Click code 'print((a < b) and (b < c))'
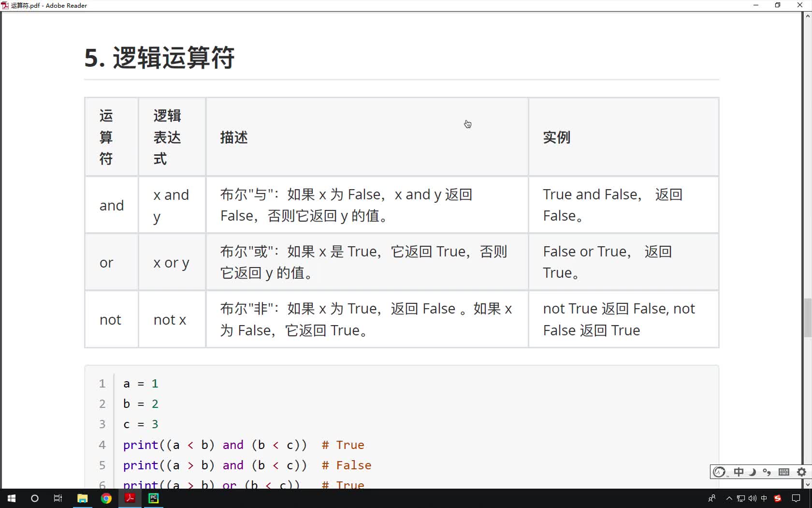This screenshot has height=508, width=812. 215,445
